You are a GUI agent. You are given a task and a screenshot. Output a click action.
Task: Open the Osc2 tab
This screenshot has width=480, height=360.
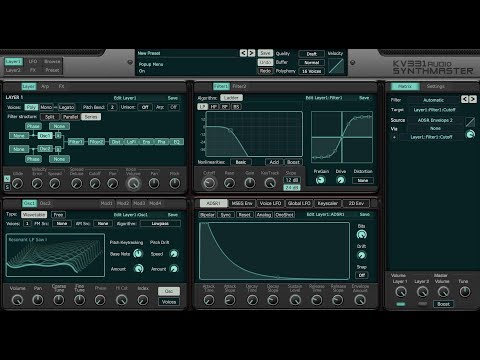tap(45, 203)
